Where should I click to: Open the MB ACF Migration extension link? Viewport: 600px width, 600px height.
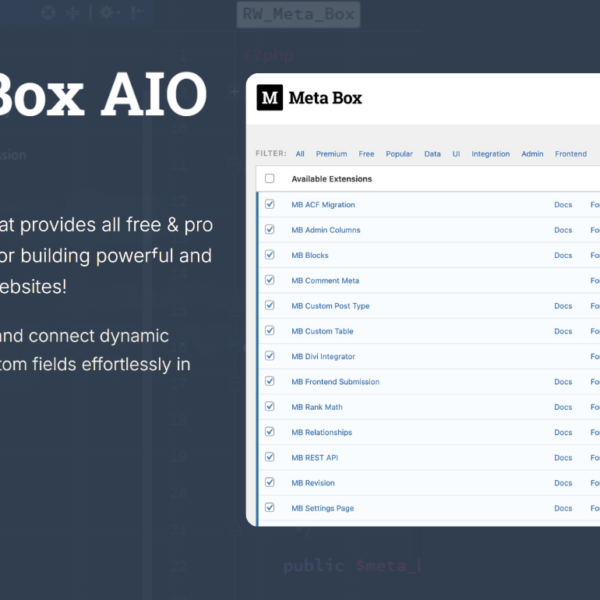coord(323,205)
